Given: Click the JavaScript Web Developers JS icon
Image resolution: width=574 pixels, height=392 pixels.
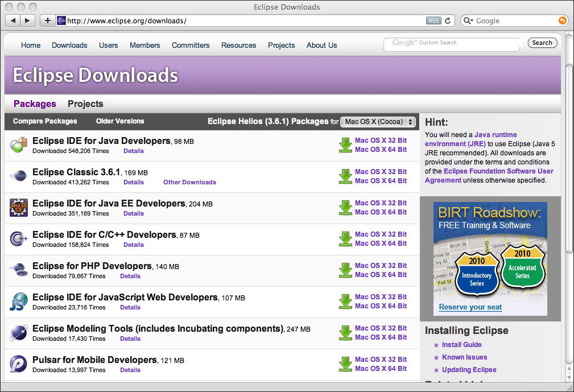Looking at the screenshot, I should tap(18, 301).
